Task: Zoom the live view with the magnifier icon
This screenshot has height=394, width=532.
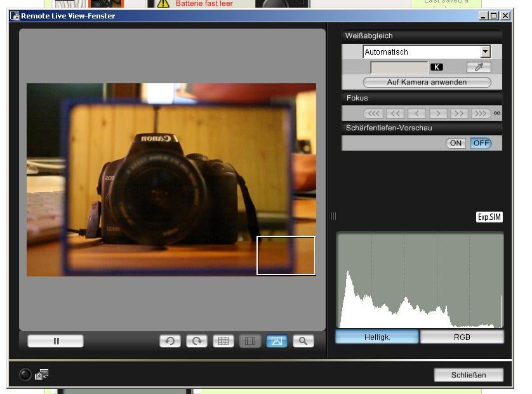Action: tap(303, 341)
